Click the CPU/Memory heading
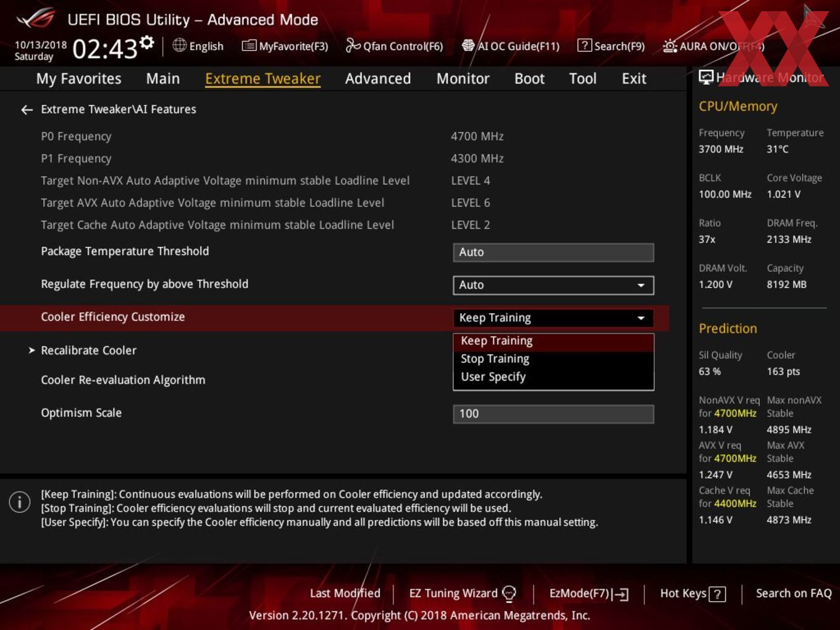This screenshot has width=840, height=630. [738, 106]
